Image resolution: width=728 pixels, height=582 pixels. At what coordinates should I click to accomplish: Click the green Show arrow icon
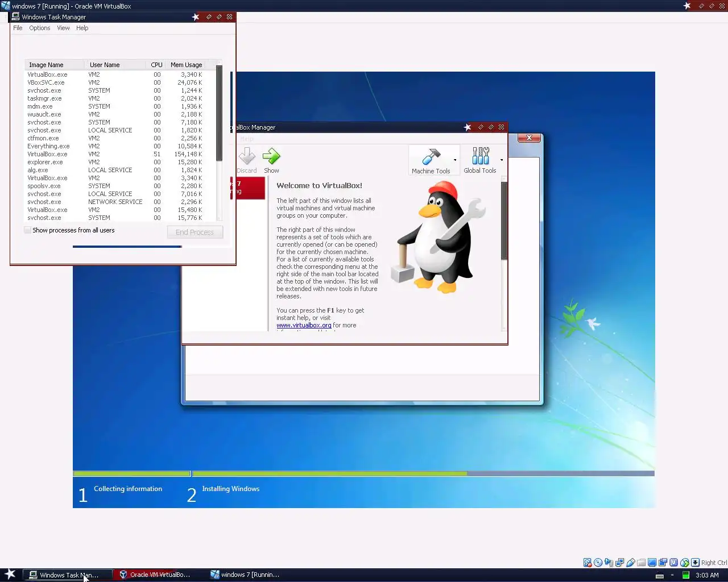(x=271, y=156)
